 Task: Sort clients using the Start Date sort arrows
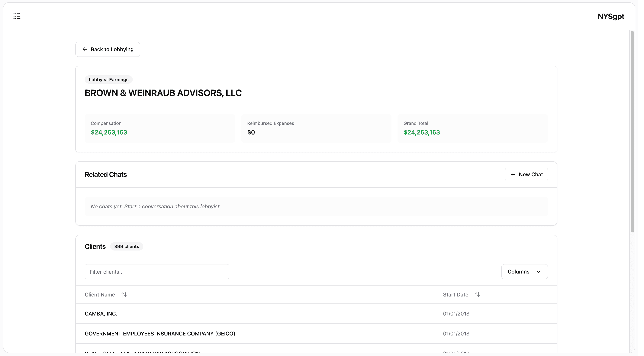pyautogui.click(x=477, y=294)
